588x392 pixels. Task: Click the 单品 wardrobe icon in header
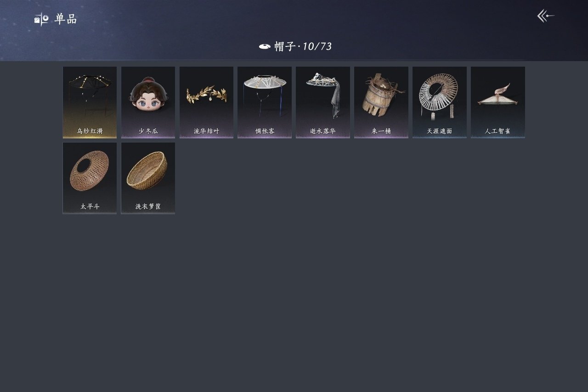(x=41, y=19)
